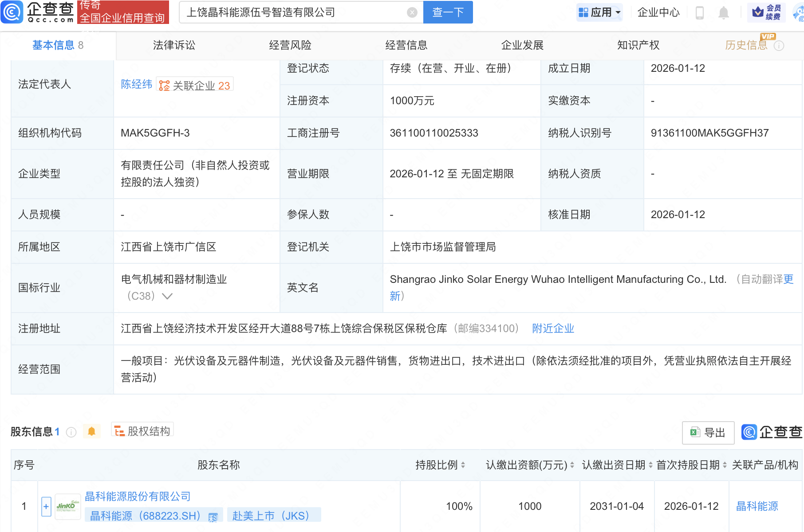The height and width of the screenshot is (532, 804).
Task: Switch to the 法律诉讼 tab
Action: (x=174, y=45)
